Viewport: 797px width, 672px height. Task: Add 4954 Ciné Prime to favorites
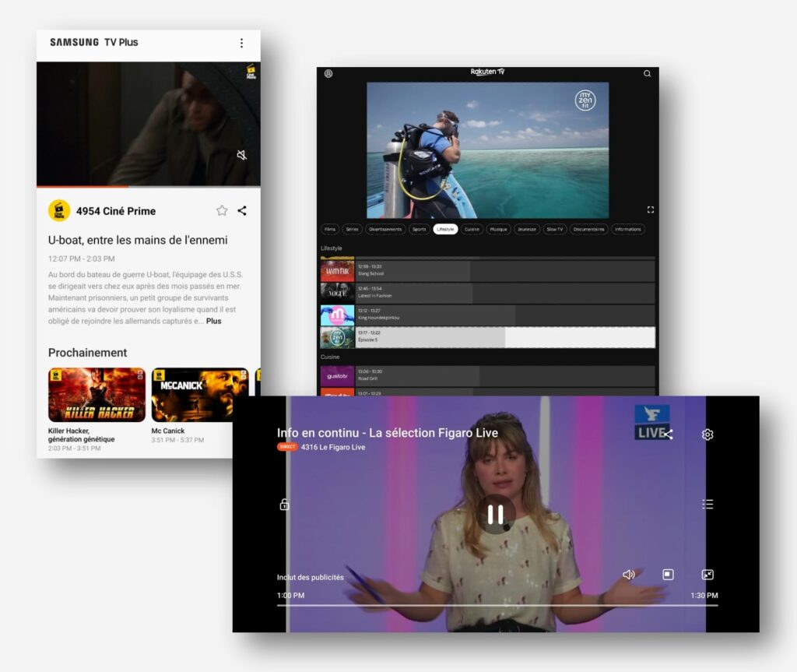222,210
